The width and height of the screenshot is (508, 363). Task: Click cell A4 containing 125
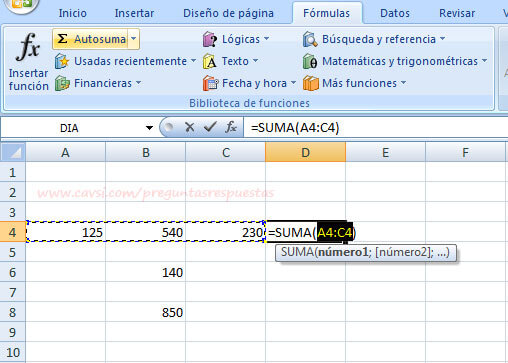(x=66, y=232)
